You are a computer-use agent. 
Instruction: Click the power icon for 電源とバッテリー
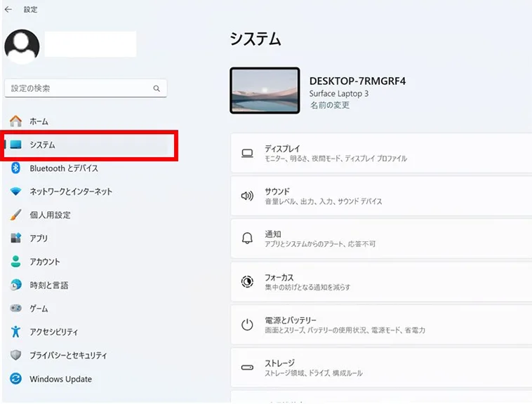pos(247,325)
